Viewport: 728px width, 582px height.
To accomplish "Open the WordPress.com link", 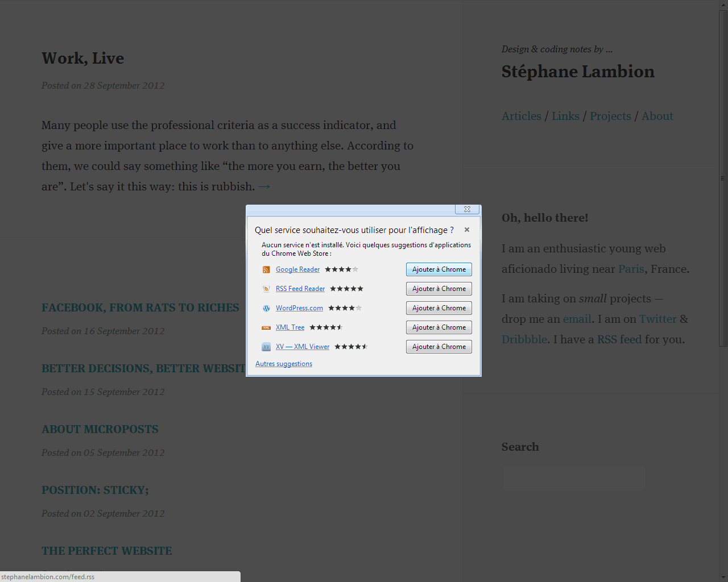I will (299, 308).
